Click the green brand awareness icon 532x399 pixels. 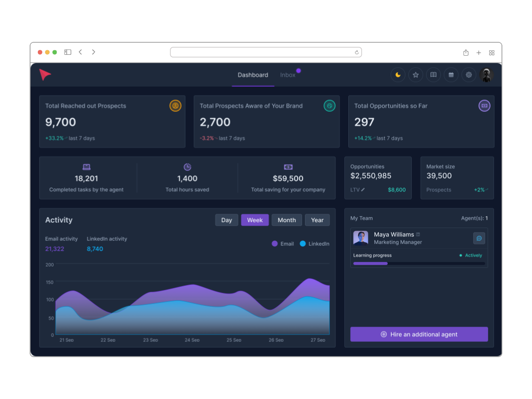pos(330,105)
